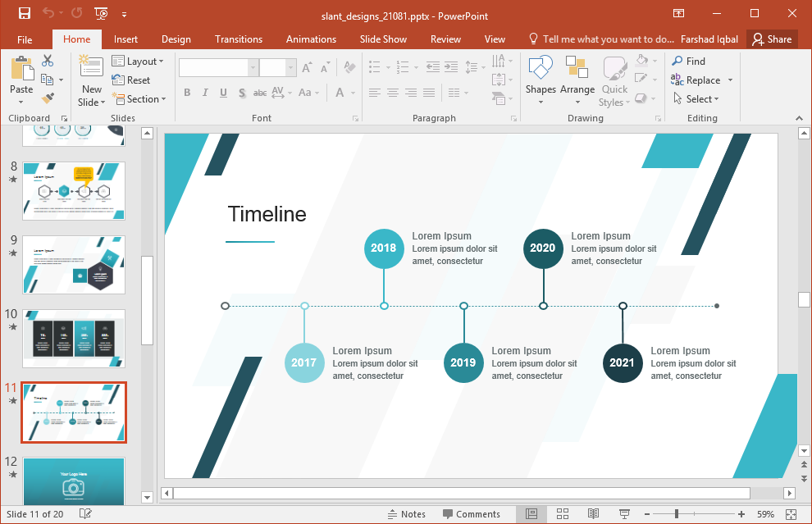The height and width of the screenshot is (524, 812).
Task: Insert a New Slide using the slide icon
Action: pyautogui.click(x=91, y=67)
